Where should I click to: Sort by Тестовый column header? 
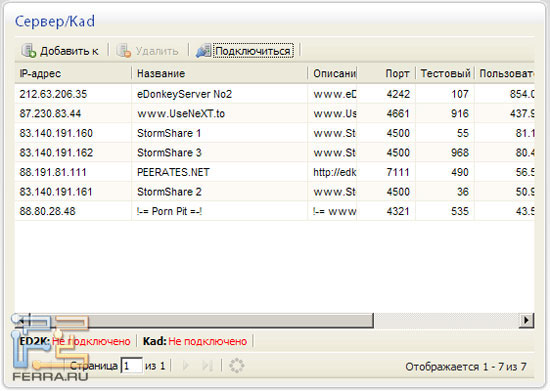point(445,73)
